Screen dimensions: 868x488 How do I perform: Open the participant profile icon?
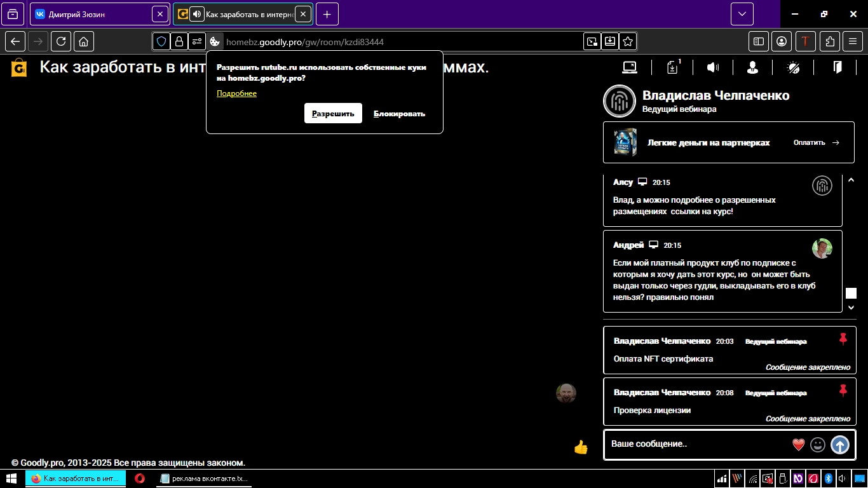tap(752, 67)
